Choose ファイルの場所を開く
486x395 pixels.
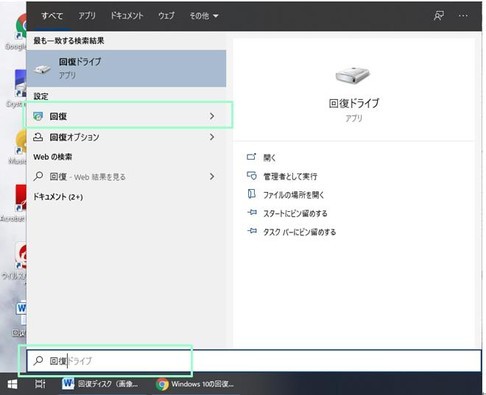(294, 195)
